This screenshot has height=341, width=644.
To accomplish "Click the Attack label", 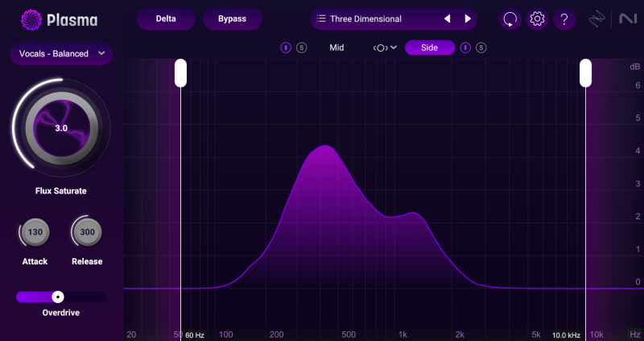I will (35, 262).
